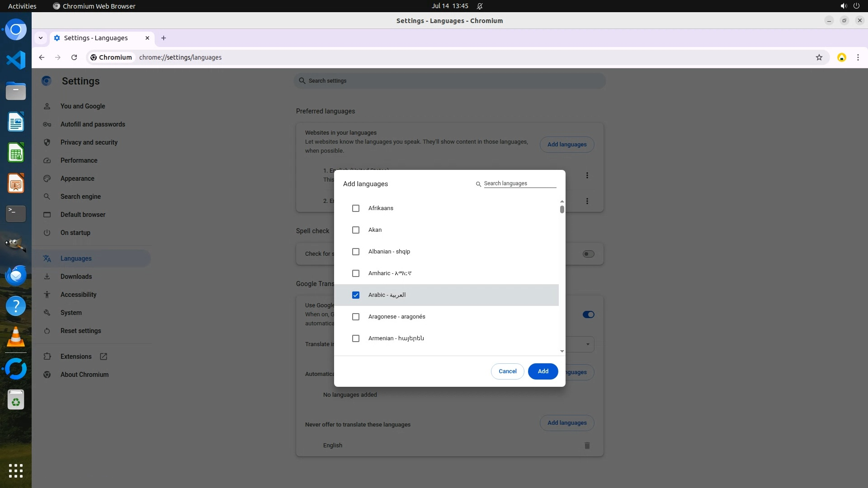The width and height of the screenshot is (868, 488).
Task: Uncheck the Arabic language checkbox
Action: [x=356, y=295]
